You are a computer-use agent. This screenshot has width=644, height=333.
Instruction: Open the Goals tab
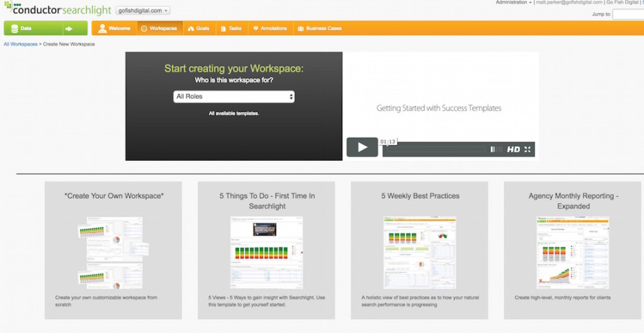(199, 28)
